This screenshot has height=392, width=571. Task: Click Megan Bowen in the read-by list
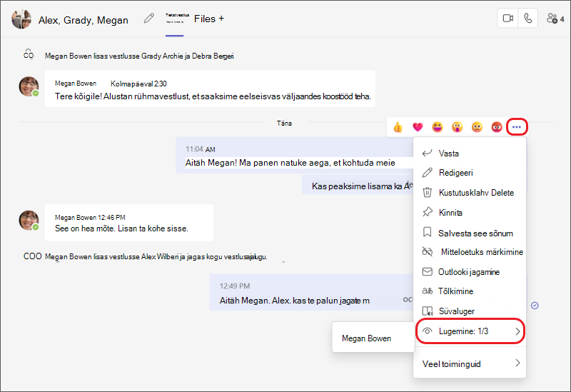tap(366, 338)
